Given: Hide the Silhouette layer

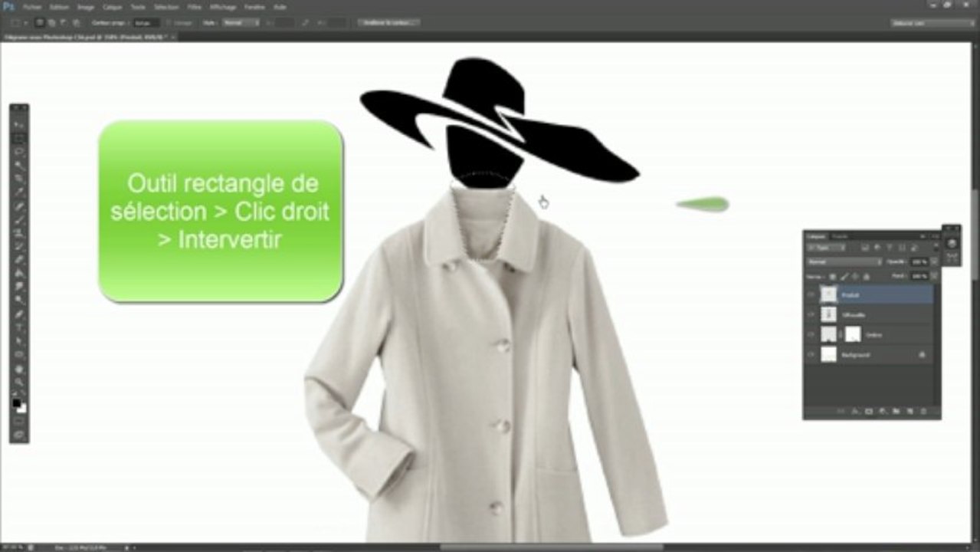Looking at the screenshot, I should coord(811,314).
